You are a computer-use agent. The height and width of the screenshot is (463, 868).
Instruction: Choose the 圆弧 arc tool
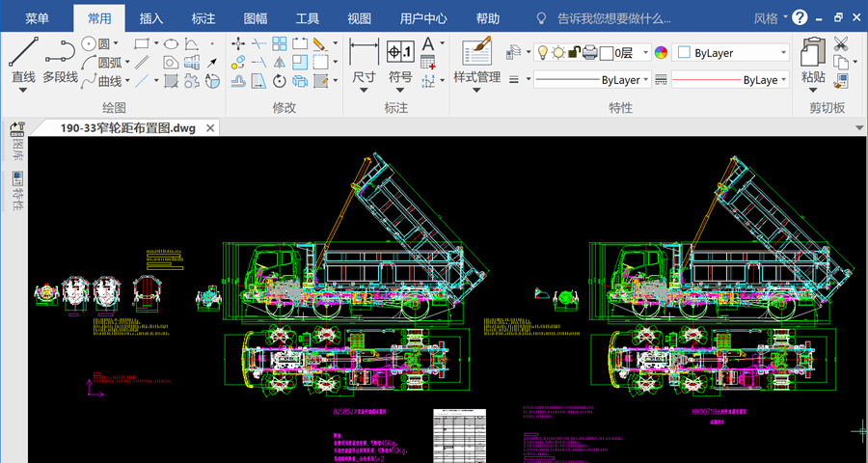pos(102,62)
